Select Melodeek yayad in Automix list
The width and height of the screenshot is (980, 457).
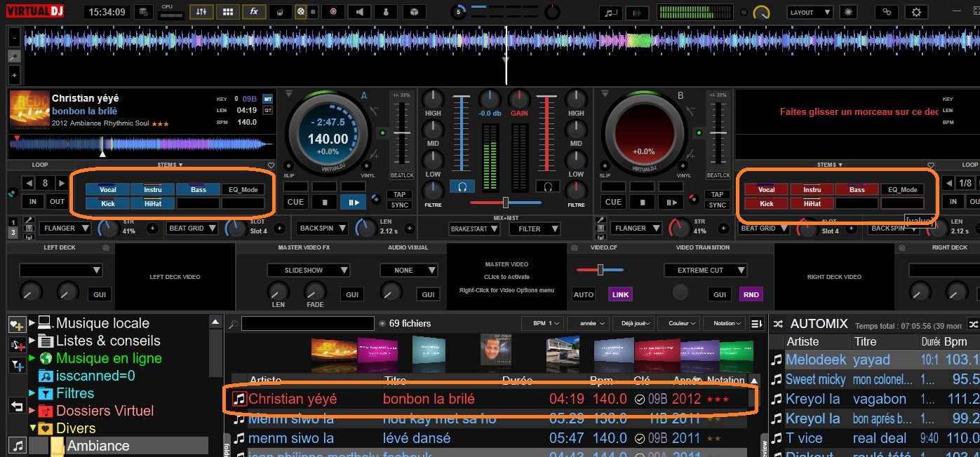(x=875, y=360)
